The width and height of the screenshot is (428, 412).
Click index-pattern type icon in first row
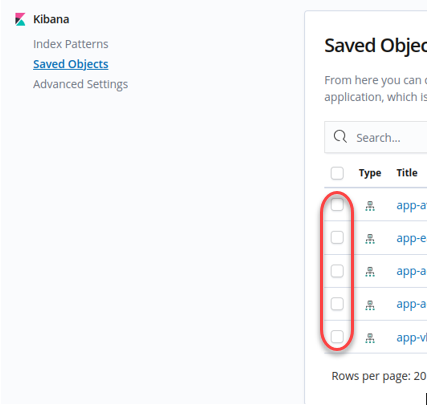[370, 206]
